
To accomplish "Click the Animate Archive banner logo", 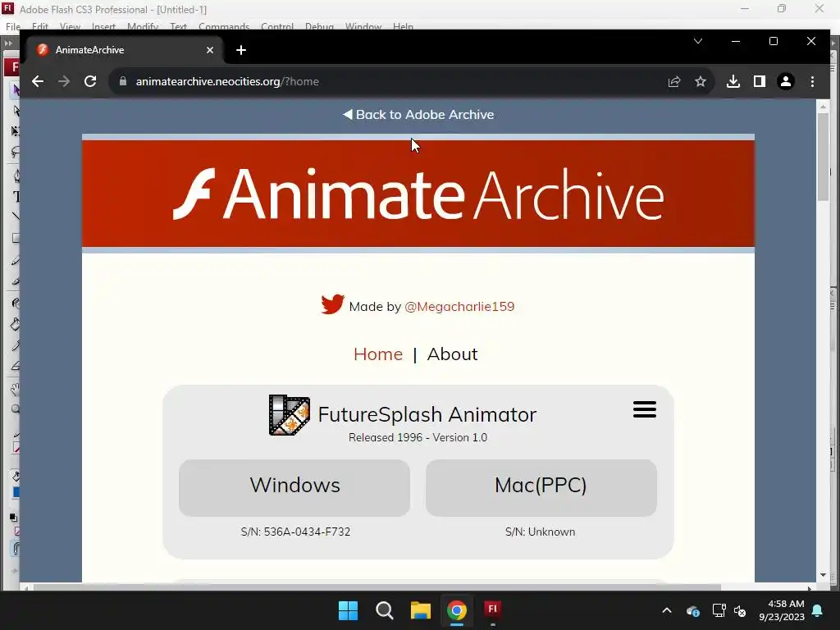I will coord(418,194).
